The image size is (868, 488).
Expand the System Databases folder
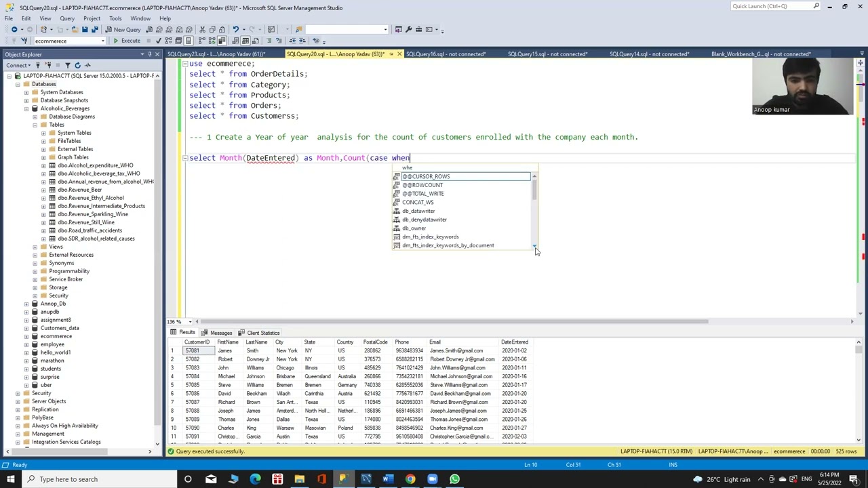pyautogui.click(x=26, y=92)
